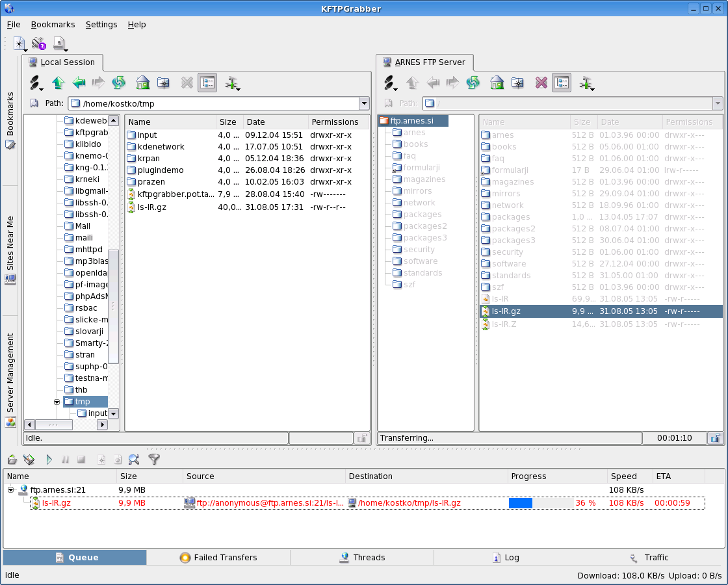This screenshot has width=728, height=585.
Task: Reload the Local Session file listing
Action: click(x=119, y=83)
